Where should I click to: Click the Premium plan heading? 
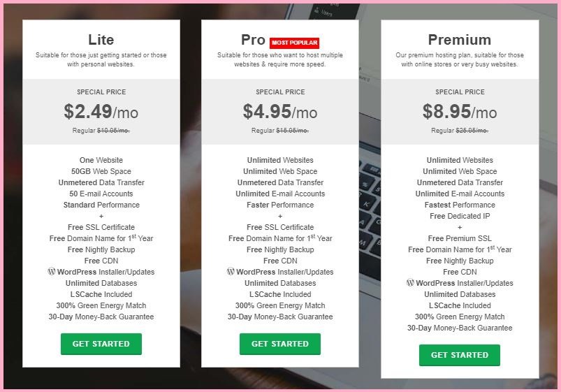(x=460, y=40)
